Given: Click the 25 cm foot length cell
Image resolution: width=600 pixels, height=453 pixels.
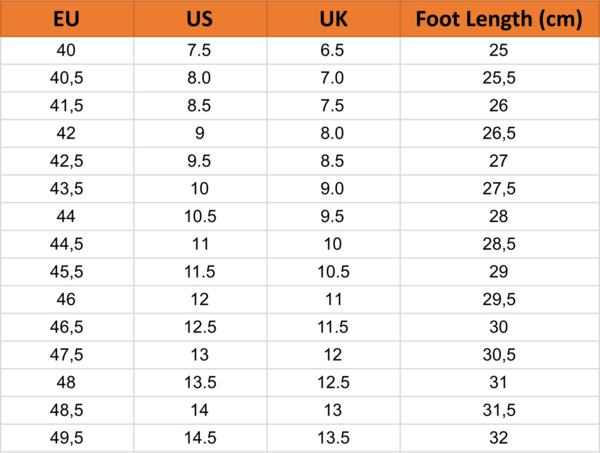Looking at the screenshot, I should tap(499, 49).
